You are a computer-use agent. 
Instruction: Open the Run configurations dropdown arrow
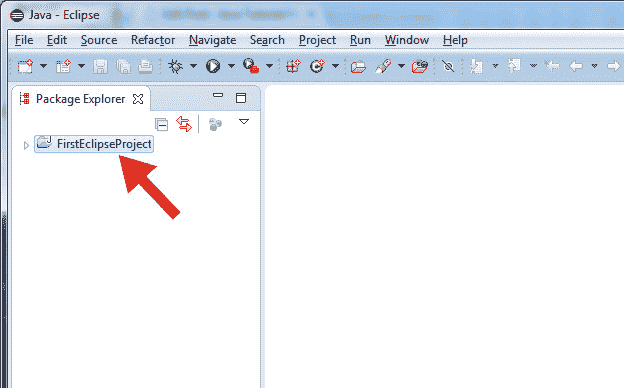click(231, 66)
